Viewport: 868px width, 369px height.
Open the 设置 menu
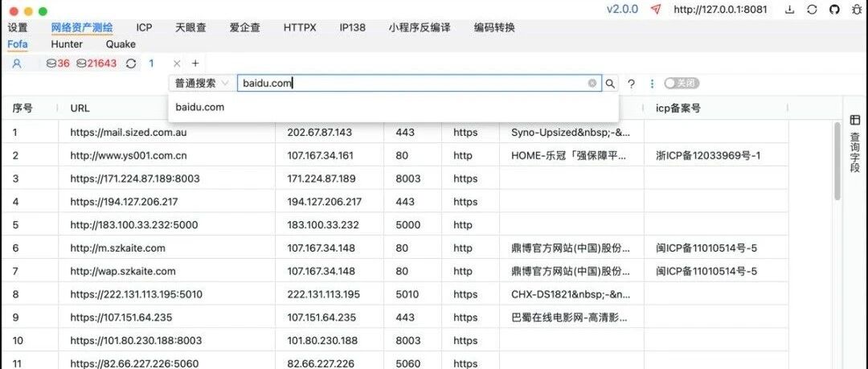tap(18, 27)
